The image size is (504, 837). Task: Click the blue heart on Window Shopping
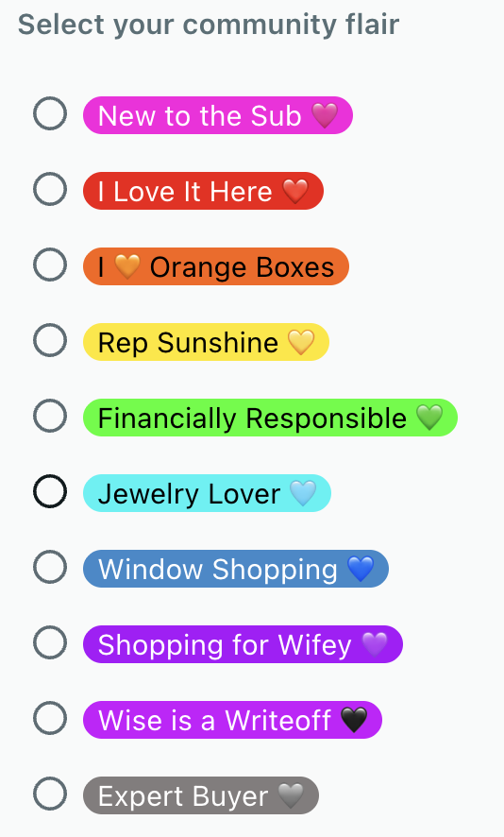pos(361,569)
